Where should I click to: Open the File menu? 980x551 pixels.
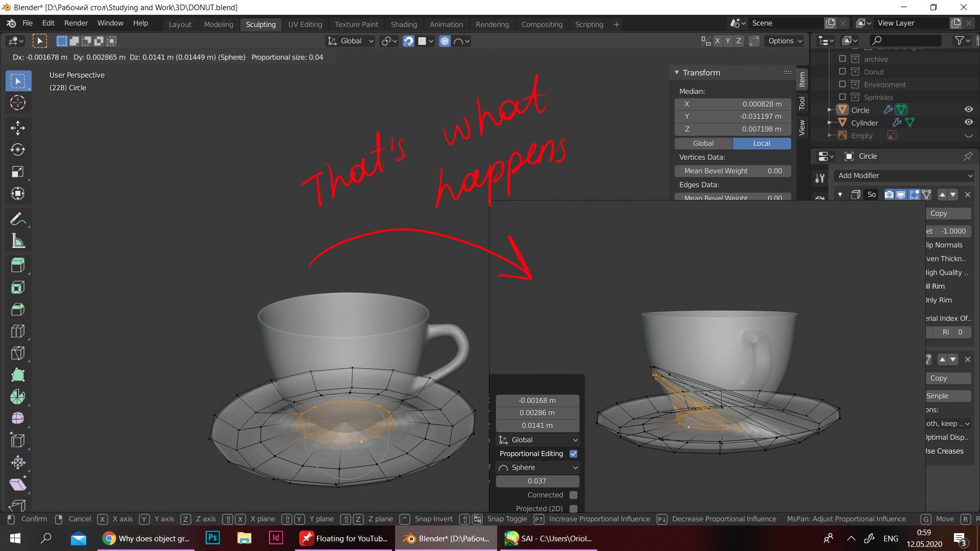[28, 23]
